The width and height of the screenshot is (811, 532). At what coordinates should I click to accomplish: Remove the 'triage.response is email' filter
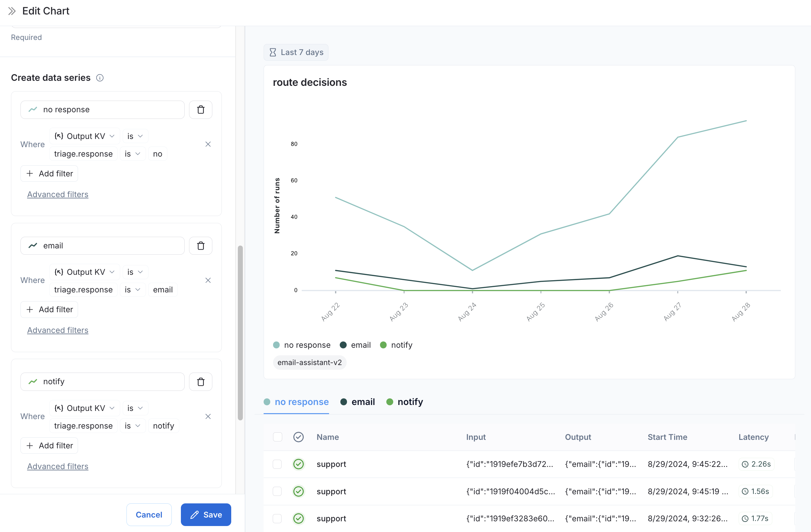point(208,280)
